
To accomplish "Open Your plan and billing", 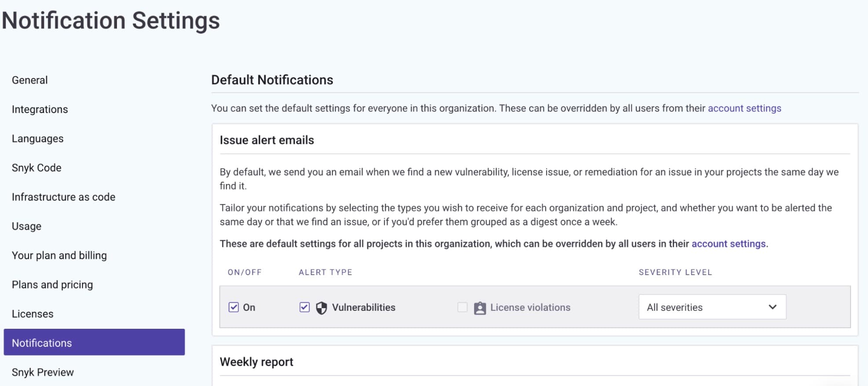I will pos(59,255).
